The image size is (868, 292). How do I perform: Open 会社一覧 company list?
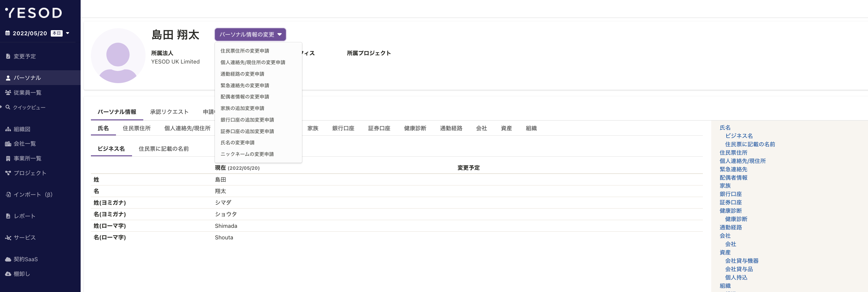pyautogui.click(x=24, y=143)
